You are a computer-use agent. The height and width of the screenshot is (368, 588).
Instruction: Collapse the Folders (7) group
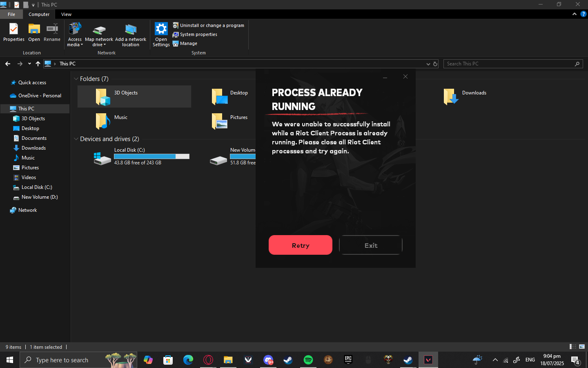tap(76, 79)
